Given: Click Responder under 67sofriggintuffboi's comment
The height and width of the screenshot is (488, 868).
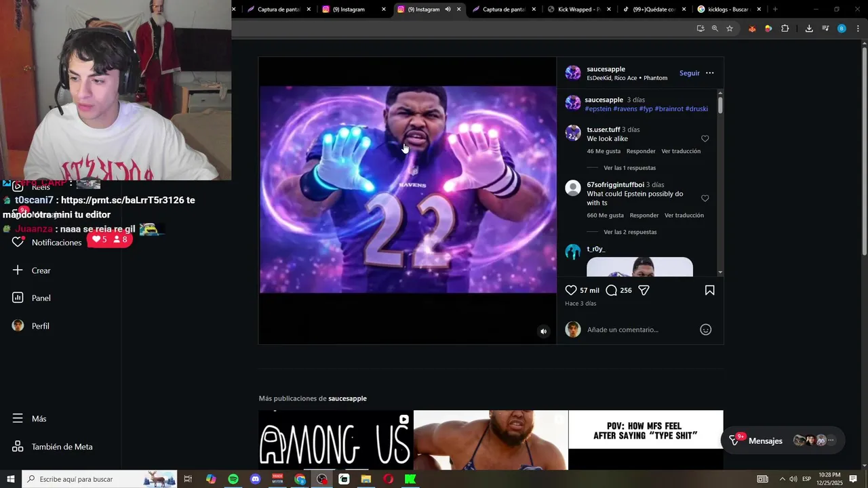Looking at the screenshot, I should [644, 216].
